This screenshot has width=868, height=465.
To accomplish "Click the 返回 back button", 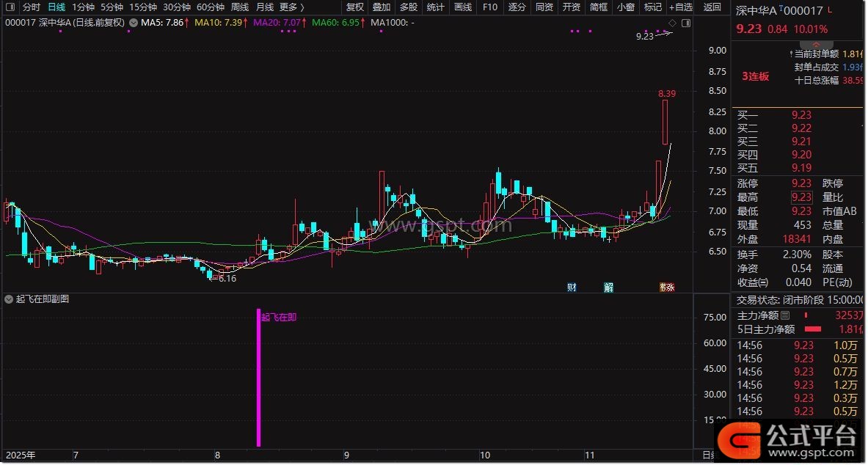I will pos(712,7).
